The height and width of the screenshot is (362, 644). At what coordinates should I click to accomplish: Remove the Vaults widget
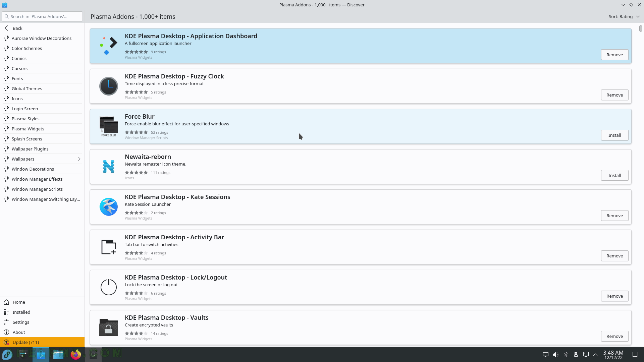[614, 336]
